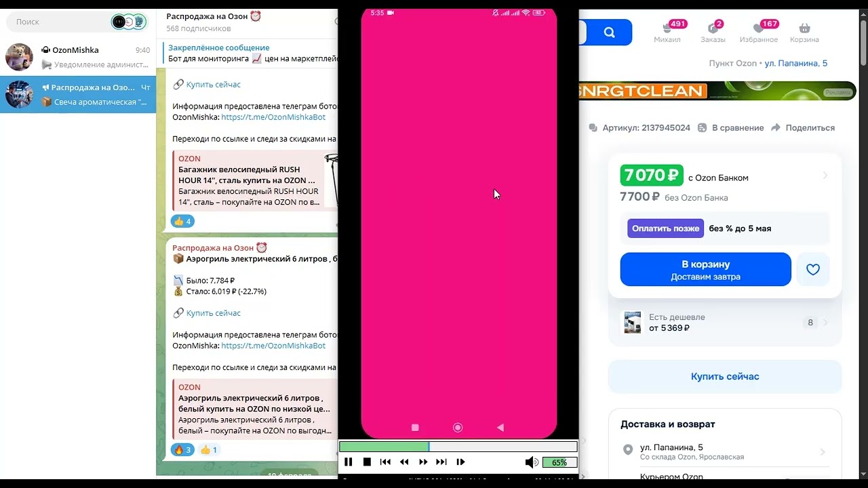The width and height of the screenshot is (868, 488).
Task: Expand Есть дешевле offers chevron
Action: tap(825, 323)
